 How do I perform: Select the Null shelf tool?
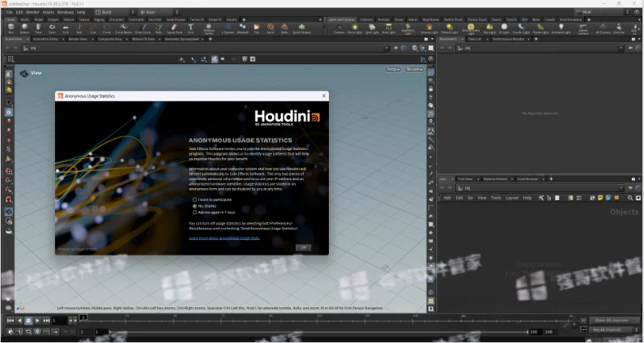pos(79,28)
